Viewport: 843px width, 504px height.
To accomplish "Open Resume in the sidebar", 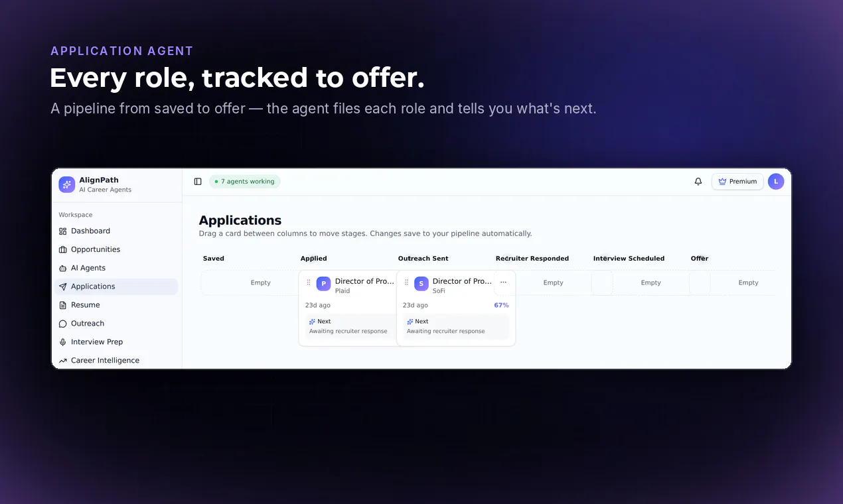I will (116, 305).
